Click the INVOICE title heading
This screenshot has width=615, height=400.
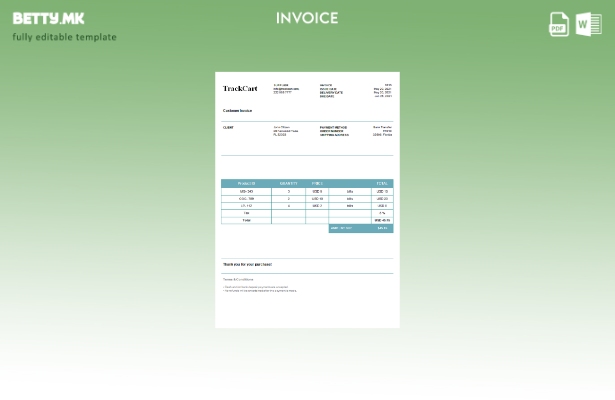click(x=307, y=18)
